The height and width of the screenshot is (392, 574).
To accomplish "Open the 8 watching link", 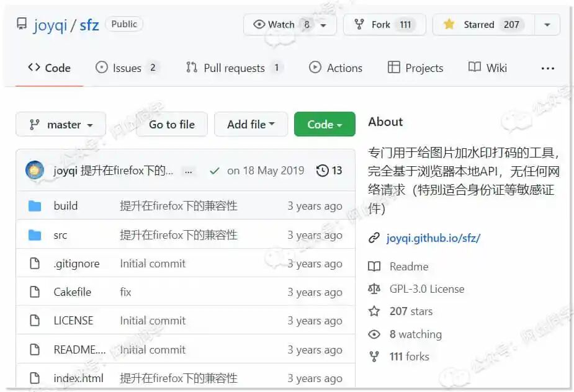I will pyautogui.click(x=416, y=334).
